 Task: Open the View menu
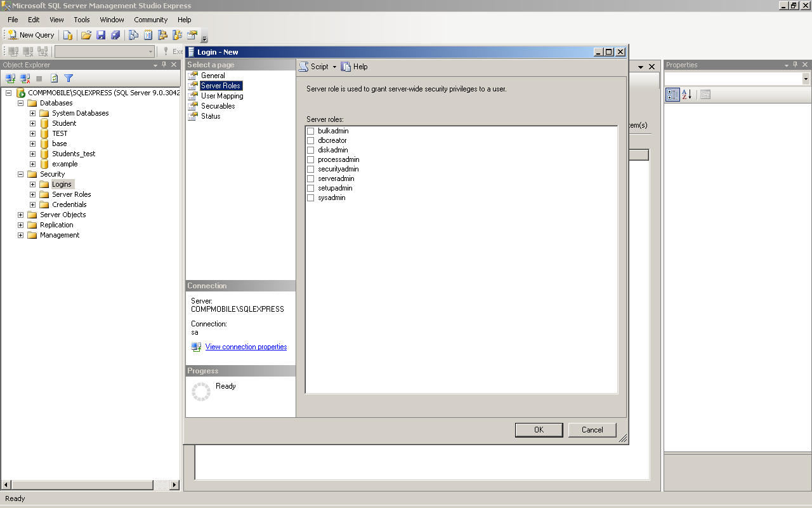[56, 20]
